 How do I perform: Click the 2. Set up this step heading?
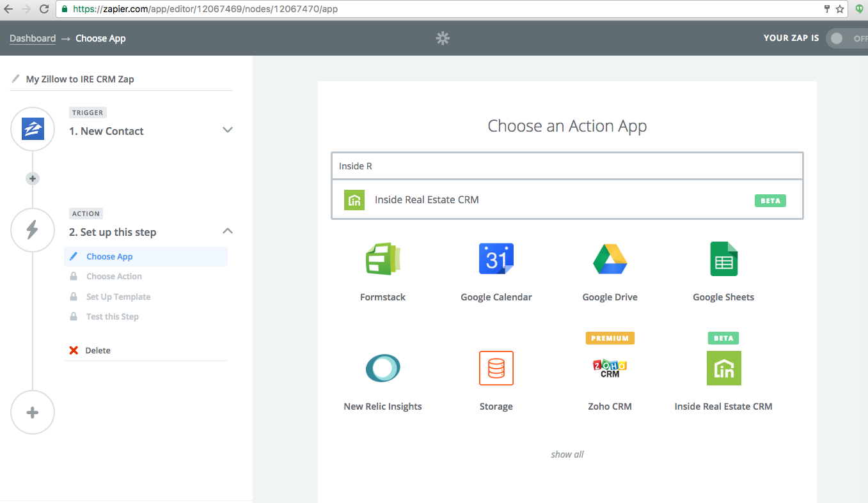[113, 232]
